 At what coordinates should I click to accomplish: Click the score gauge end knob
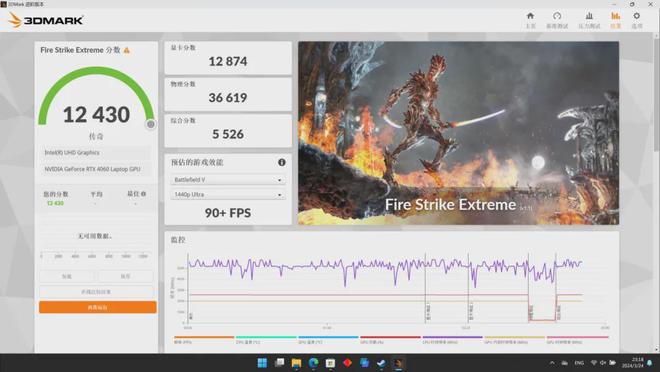click(151, 124)
